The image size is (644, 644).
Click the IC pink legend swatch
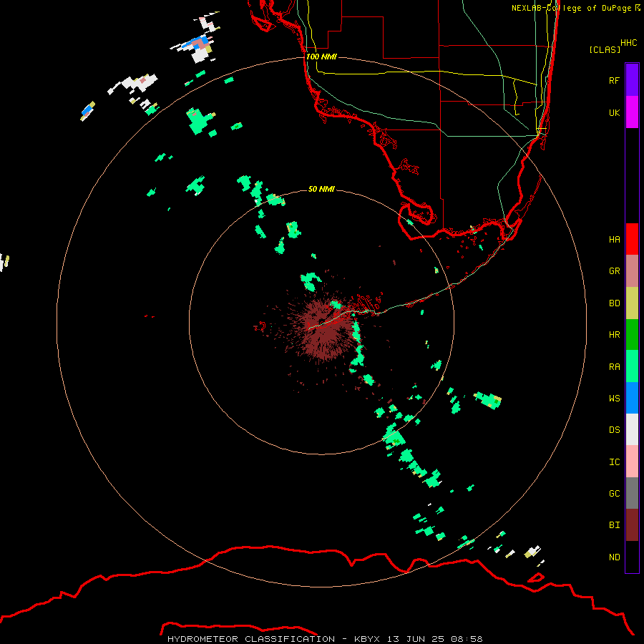click(632, 462)
